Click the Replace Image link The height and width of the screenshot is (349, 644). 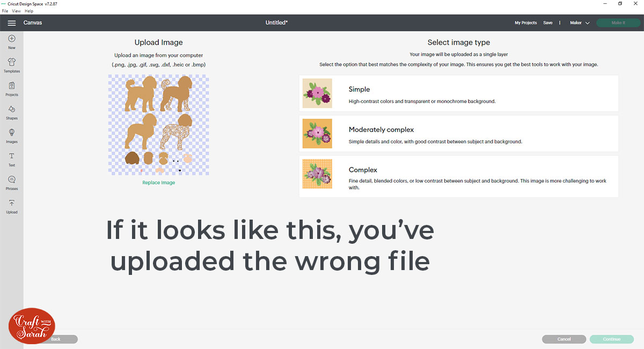pyautogui.click(x=158, y=182)
